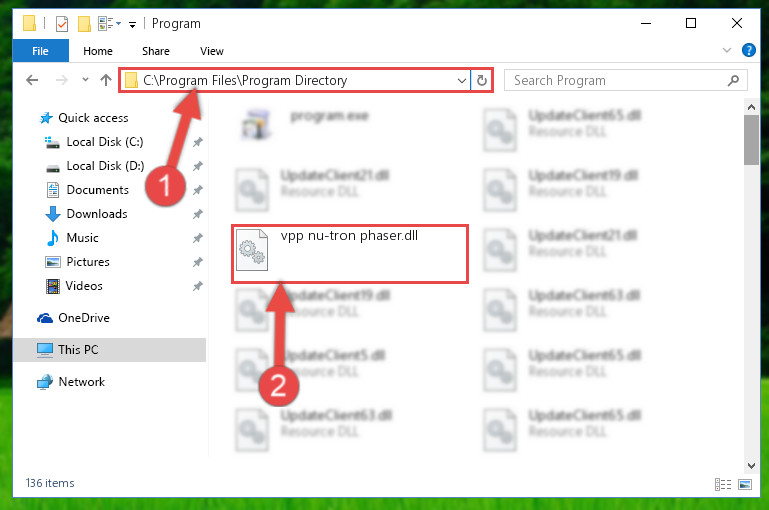Viewport: 769px width, 510px height.
Task: Refresh the address bar location
Action: tap(482, 80)
